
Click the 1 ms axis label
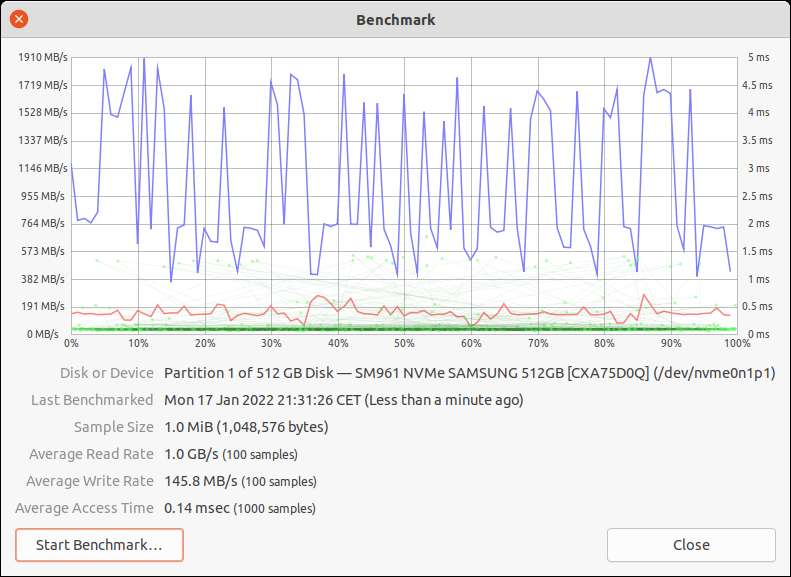click(x=759, y=279)
